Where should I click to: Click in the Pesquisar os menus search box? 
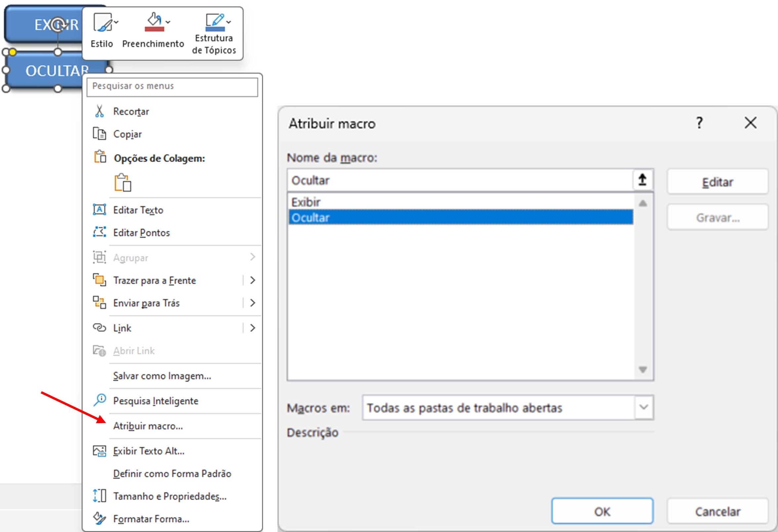click(x=172, y=87)
